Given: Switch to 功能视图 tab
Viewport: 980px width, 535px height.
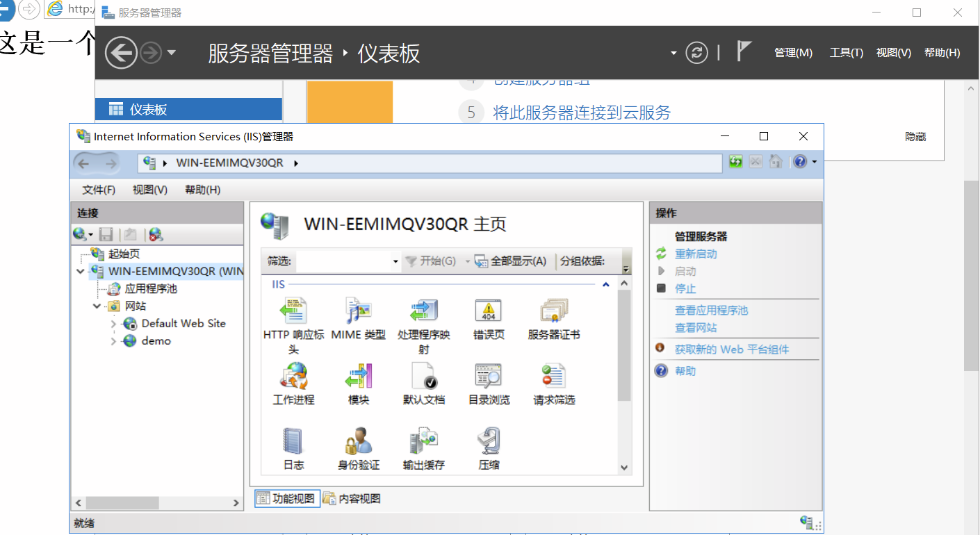Looking at the screenshot, I should click(x=286, y=498).
